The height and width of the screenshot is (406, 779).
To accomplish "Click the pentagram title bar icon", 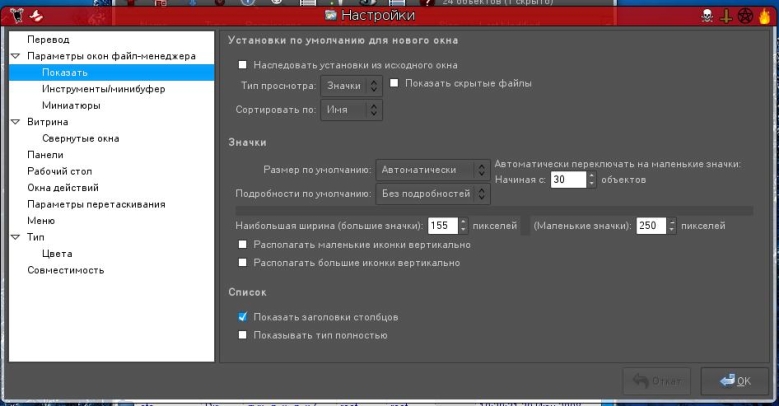I will click(745, 16).
